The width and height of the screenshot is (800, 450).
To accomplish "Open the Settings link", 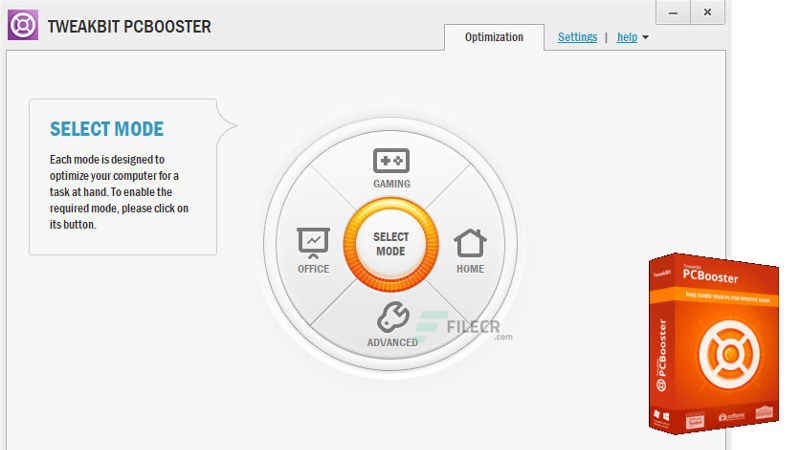I will pos(577,37).
